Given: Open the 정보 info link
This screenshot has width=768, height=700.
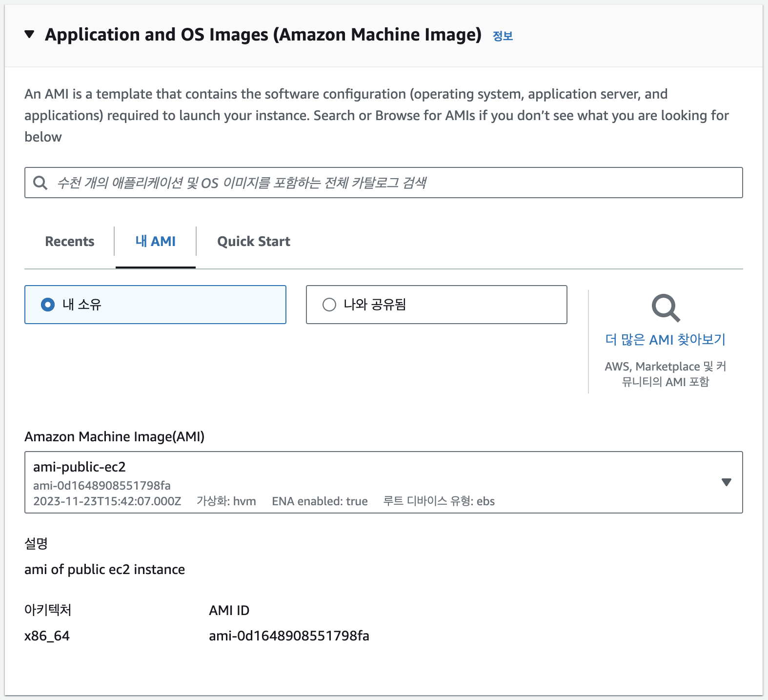Looking at the screenshot, I should click(x=503, y=36).
